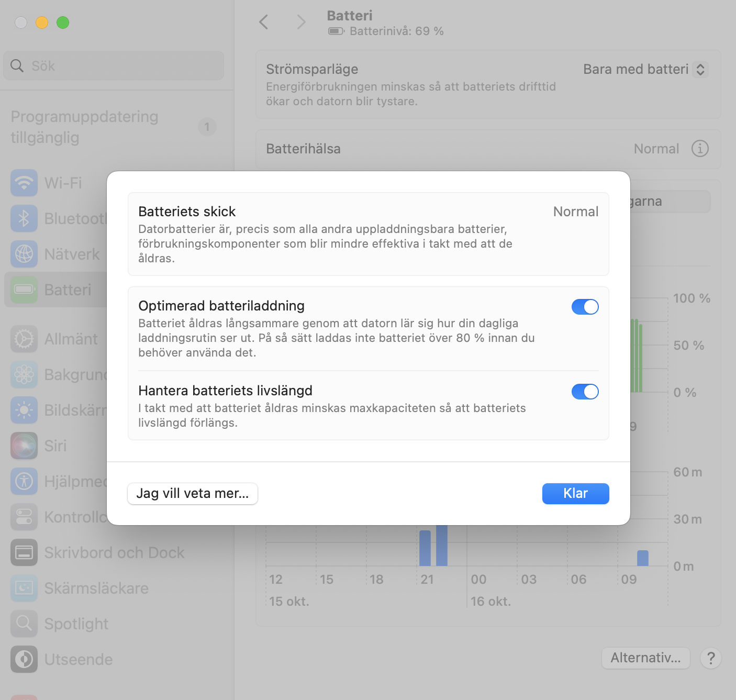Click the Sök search field
This screenshot has height=700, width=736.
coord(114,65)
